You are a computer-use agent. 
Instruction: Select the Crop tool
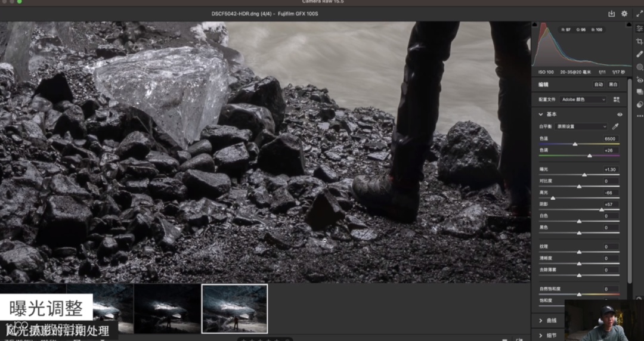[x=640, y=41]
